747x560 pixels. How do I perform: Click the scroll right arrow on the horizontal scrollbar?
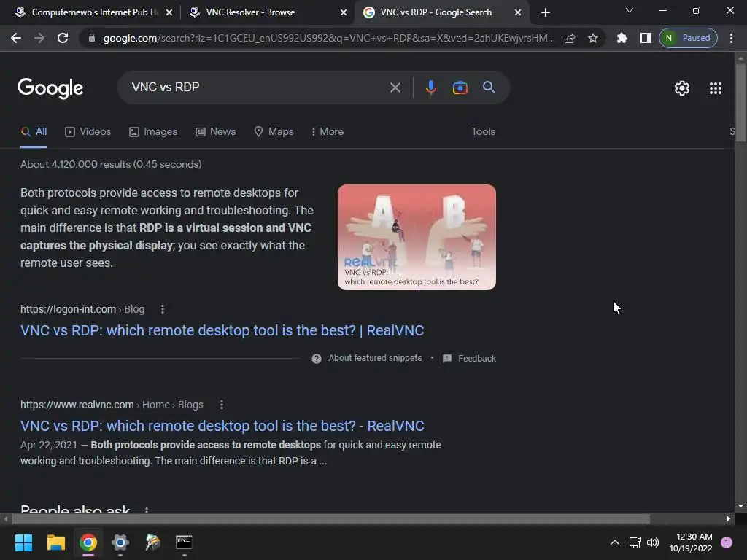pyautogui.click(x=729, y=519)
